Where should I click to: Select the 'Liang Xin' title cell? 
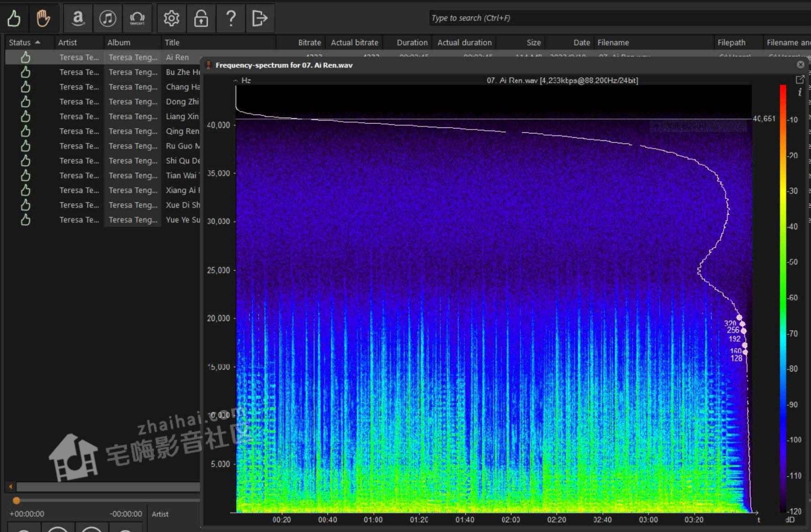182,116
